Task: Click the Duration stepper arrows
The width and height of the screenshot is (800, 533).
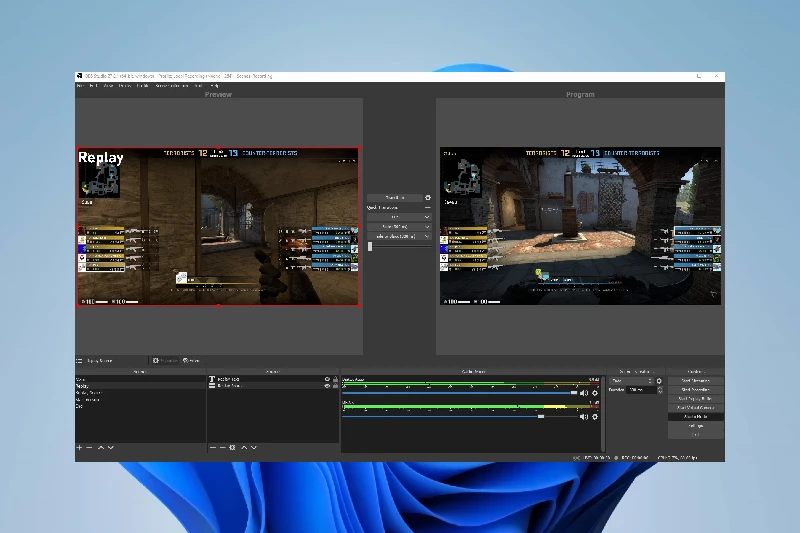Action: click(660, 390)
